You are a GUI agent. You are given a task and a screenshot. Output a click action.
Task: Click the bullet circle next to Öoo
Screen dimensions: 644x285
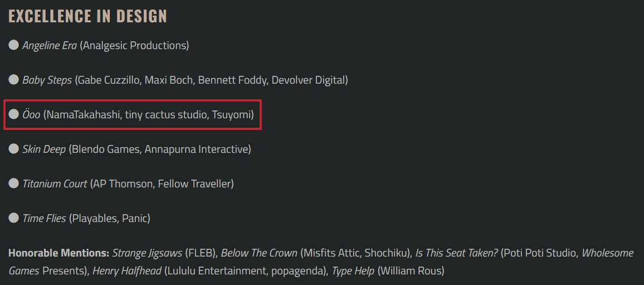[x=14, y=114]
